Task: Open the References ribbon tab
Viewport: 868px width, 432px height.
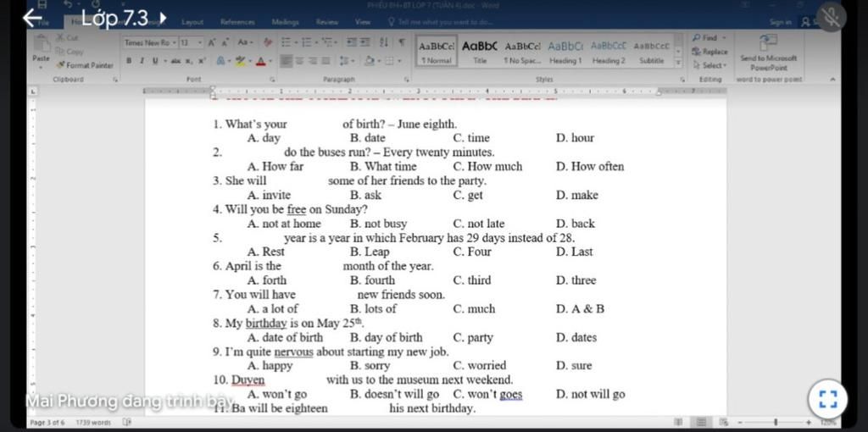Action: [x=237, y=23]
